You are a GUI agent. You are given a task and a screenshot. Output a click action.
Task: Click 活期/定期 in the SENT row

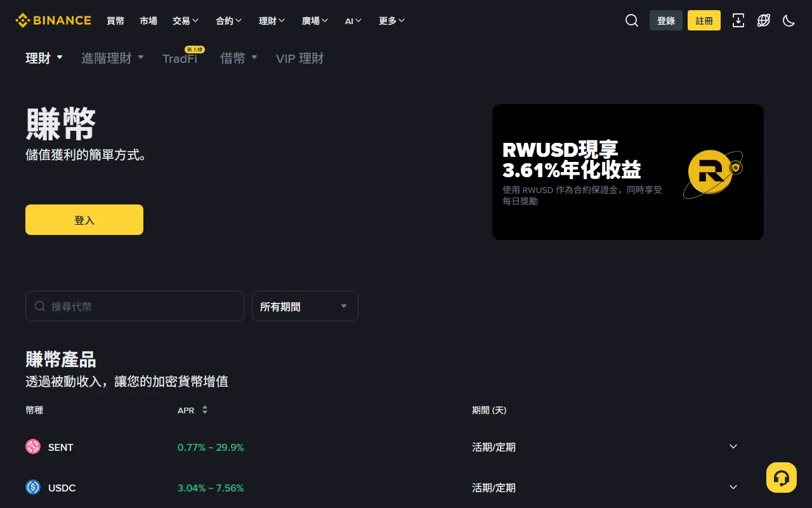click(x=494, y=447)
